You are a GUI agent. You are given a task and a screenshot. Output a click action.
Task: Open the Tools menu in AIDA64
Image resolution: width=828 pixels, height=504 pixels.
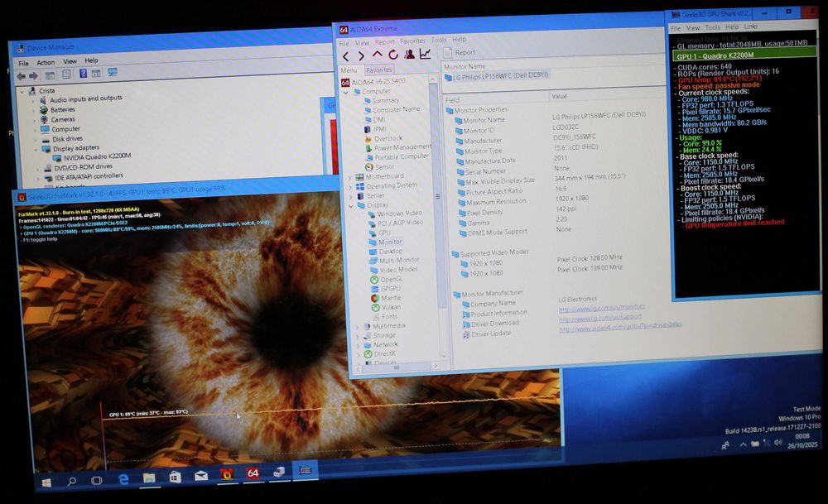tap(438, 40)
